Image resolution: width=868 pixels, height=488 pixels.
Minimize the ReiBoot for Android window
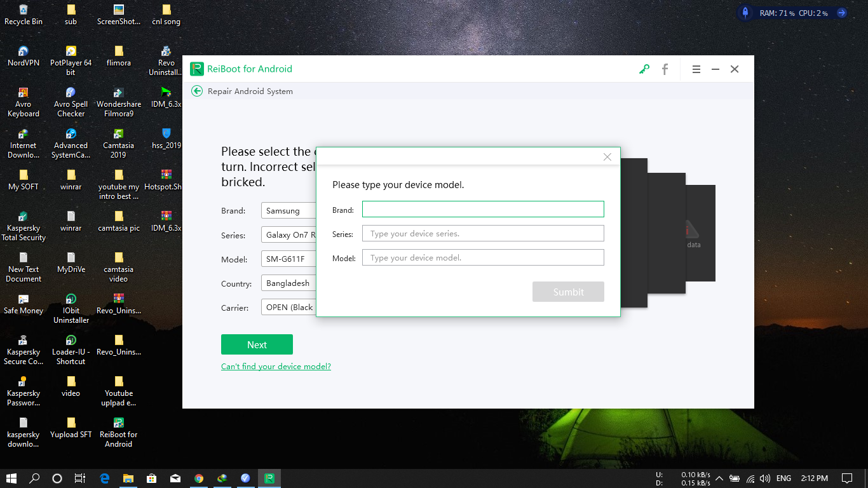[715, 69]
